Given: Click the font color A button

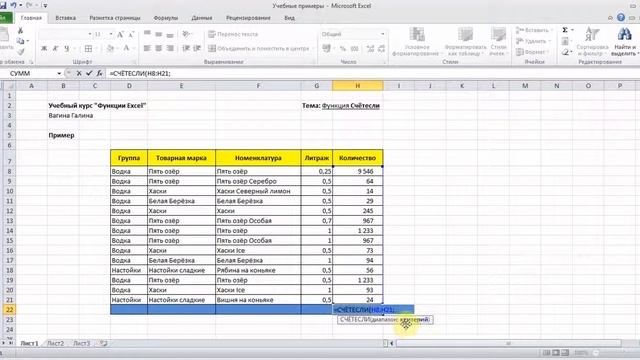Looking at the screenshot, I should click(126, 49).
